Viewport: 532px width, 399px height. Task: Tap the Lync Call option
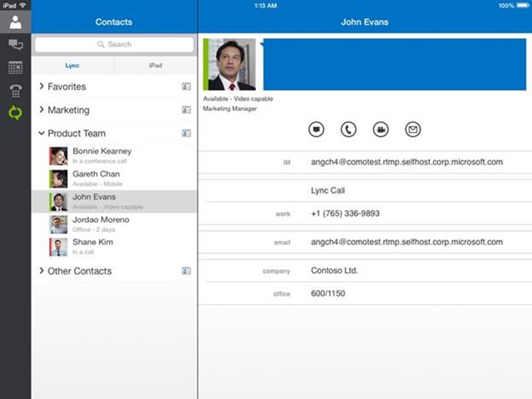[328, 190]
